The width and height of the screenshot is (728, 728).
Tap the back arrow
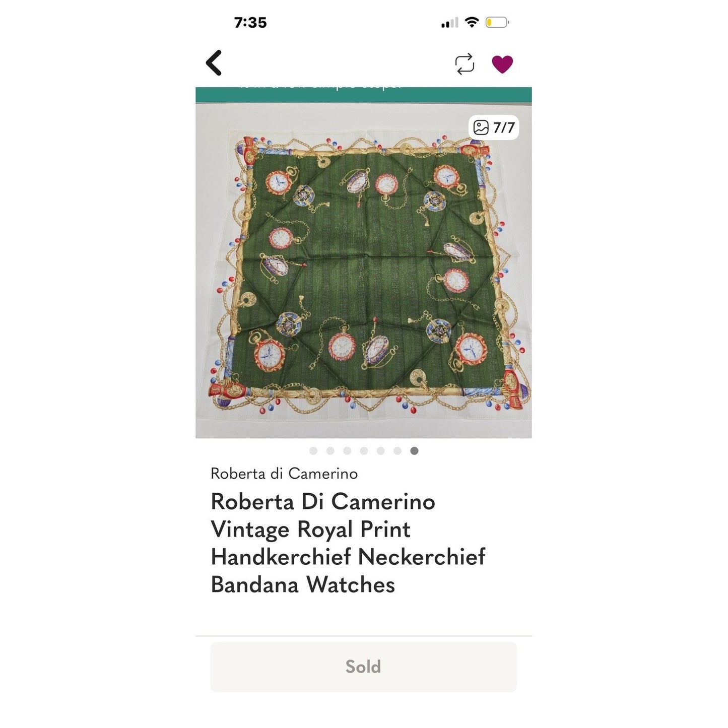[x=214, y=63]
